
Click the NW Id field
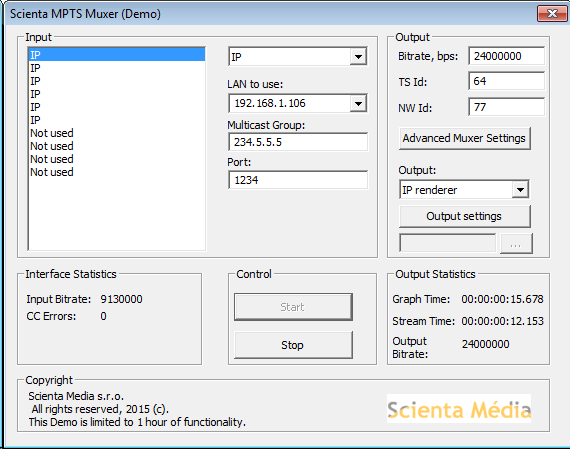point(506,107)
